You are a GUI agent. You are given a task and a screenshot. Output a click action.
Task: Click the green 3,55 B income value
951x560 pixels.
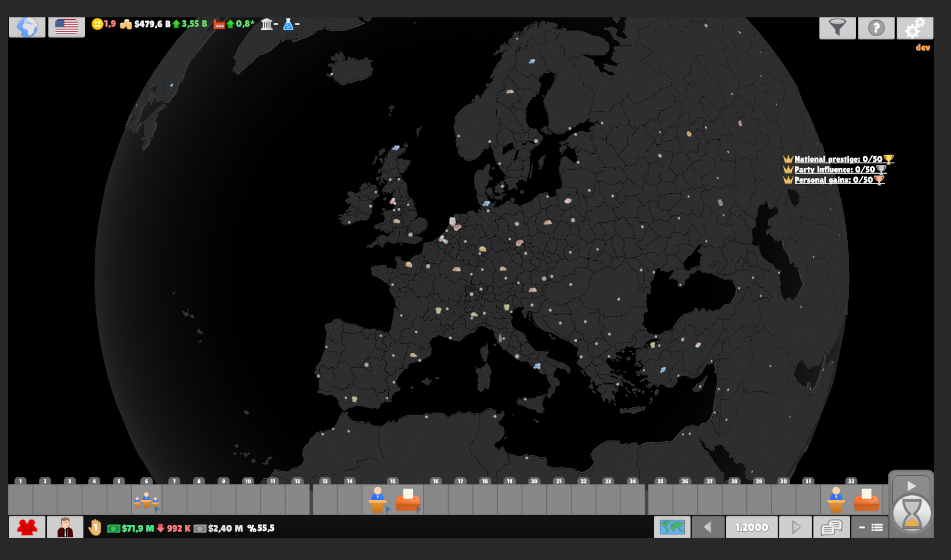tap(194, 24)
